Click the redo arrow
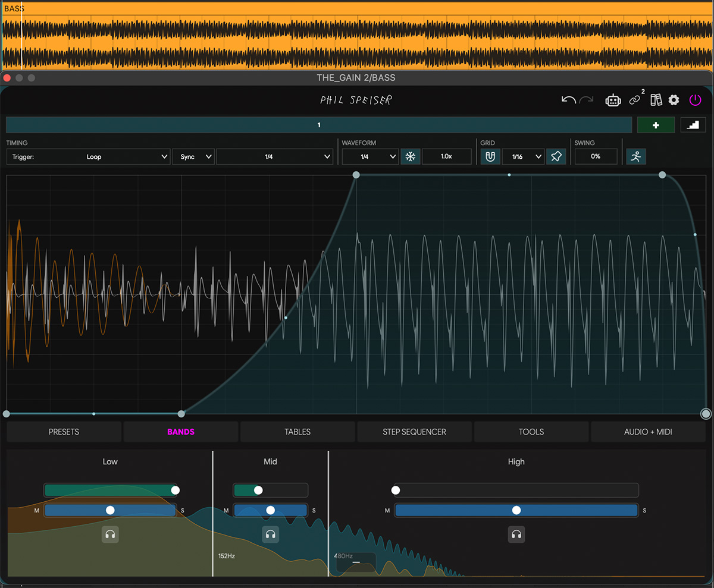Viewport: 714px width, 588px height. (585, 100)
